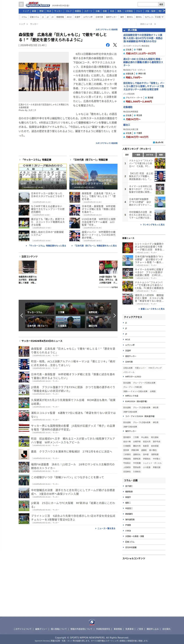
Task: Go to 次のニュース next article arrow
Action: point(155,24)
